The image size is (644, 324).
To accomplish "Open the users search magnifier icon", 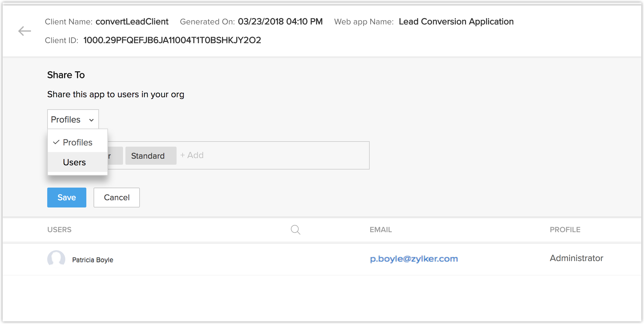I will tap(295, 230).
